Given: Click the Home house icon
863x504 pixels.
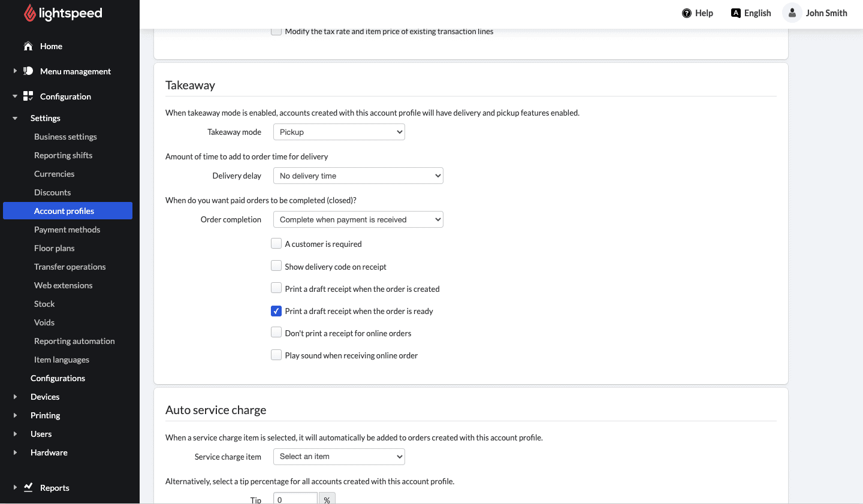Looking at the screenshot, I should click(x=28, y=46).
